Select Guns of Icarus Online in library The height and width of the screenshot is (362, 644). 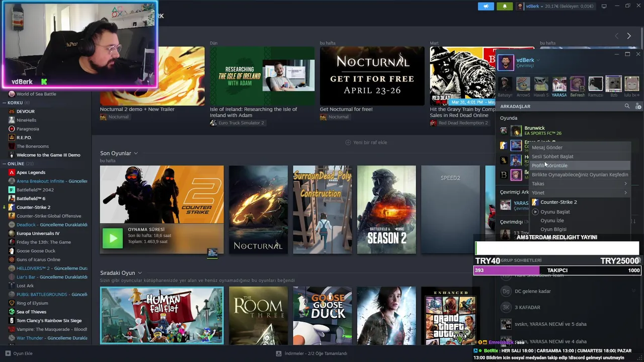38,259
